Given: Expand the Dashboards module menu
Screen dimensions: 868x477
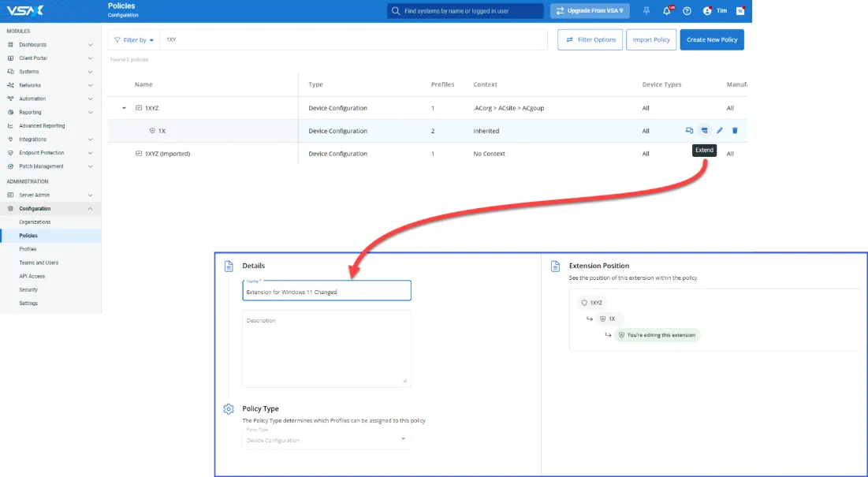Looking at the screenshot, I should coord(90,45).
